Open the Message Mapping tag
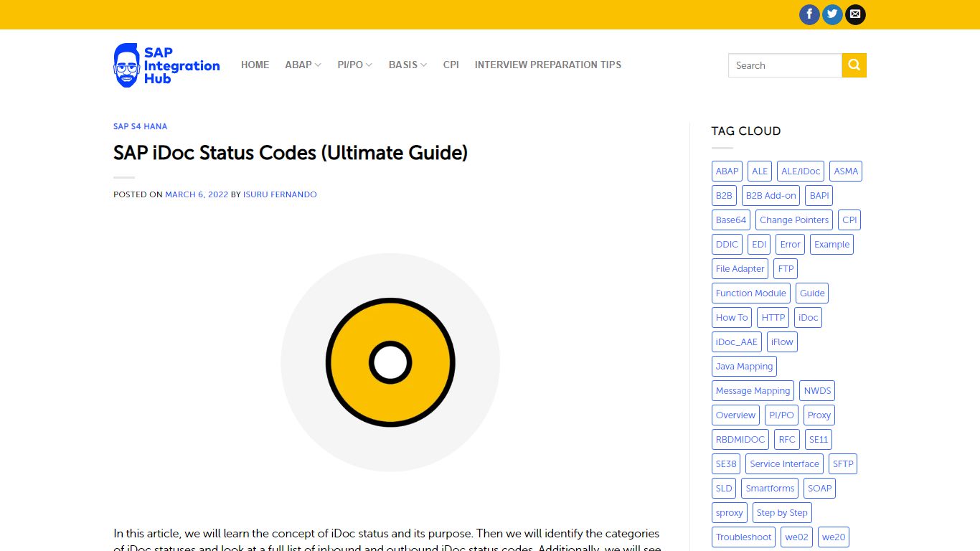The width and height of the screenshot is (980, 551). tap(753, 391)
